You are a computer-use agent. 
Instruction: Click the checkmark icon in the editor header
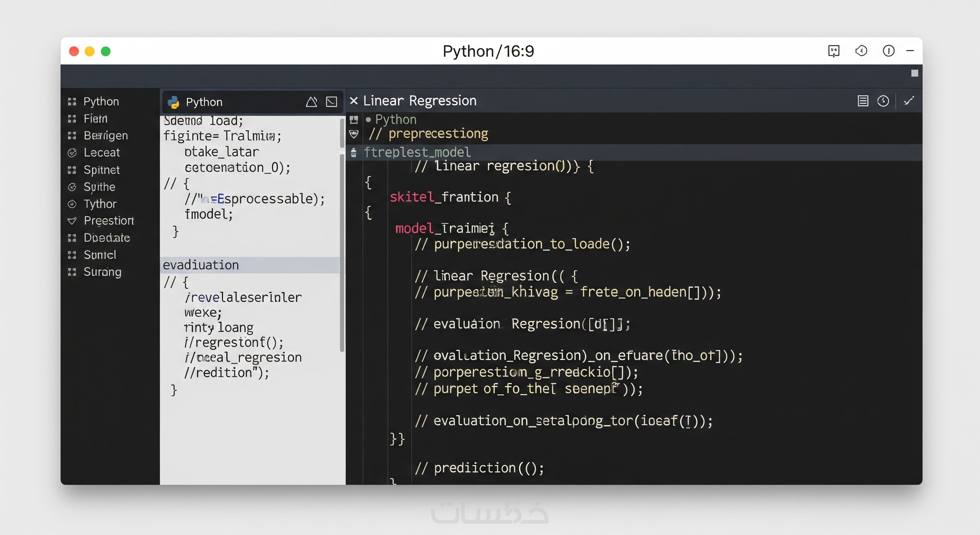click(909, 101)
